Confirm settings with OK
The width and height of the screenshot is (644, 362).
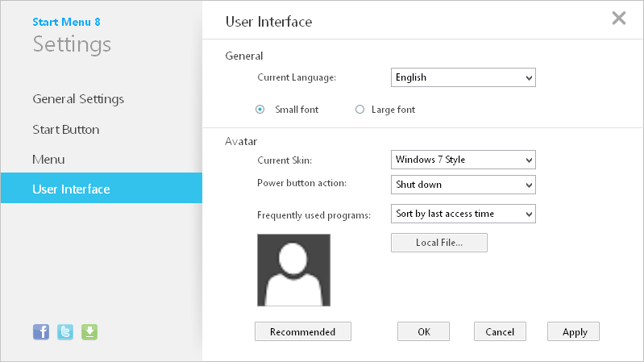(x=424, y=331)
